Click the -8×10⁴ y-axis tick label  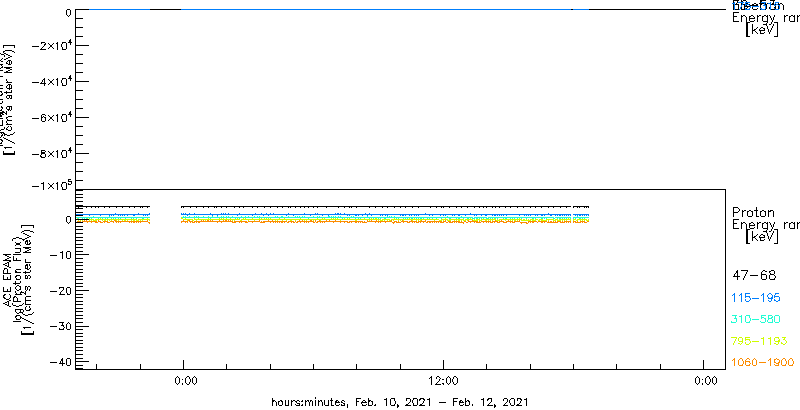51,154
